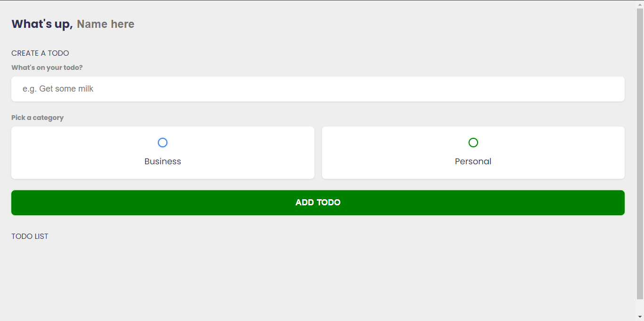The height and width of the screenshot is (321, 644).
Task: Click the scrollbar track below the thumb
Action: [640, 306]
